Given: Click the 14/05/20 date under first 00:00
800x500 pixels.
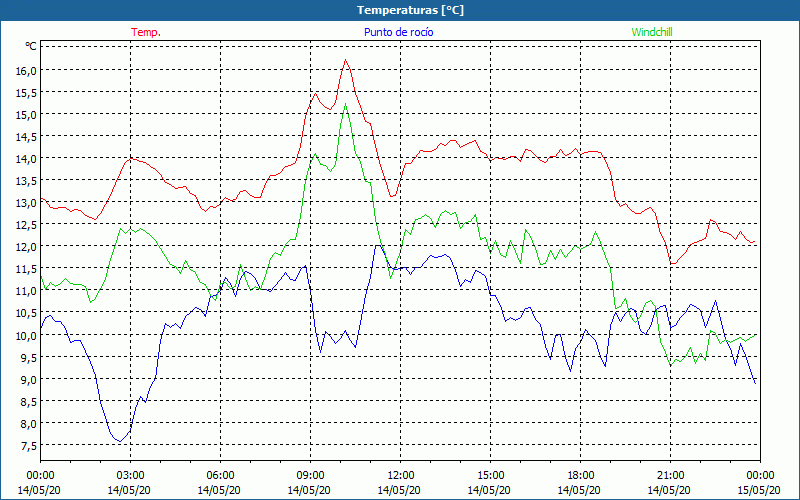Looking at the screenshot, I should pyautogui.click(x=39, y=490).
